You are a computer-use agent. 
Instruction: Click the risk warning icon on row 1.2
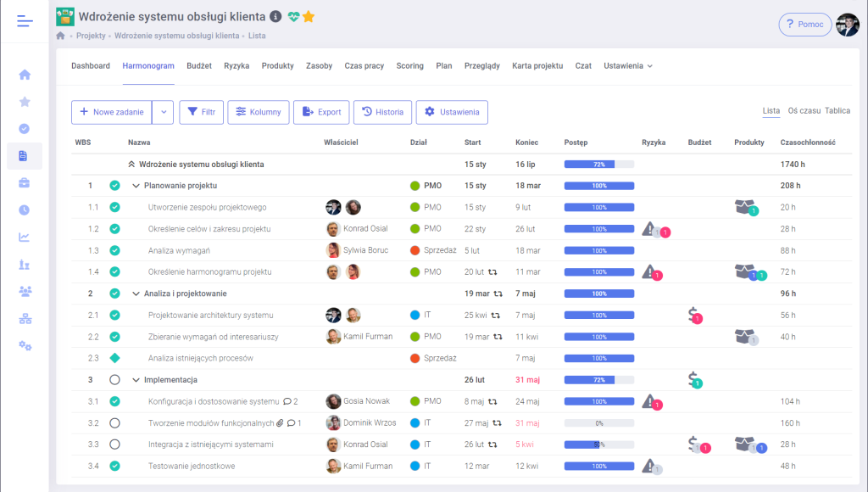[x=649, y=228]
